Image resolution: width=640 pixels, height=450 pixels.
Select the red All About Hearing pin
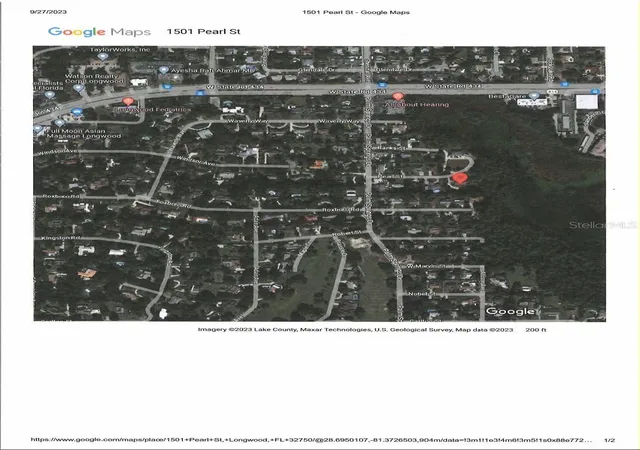point(398,96)
